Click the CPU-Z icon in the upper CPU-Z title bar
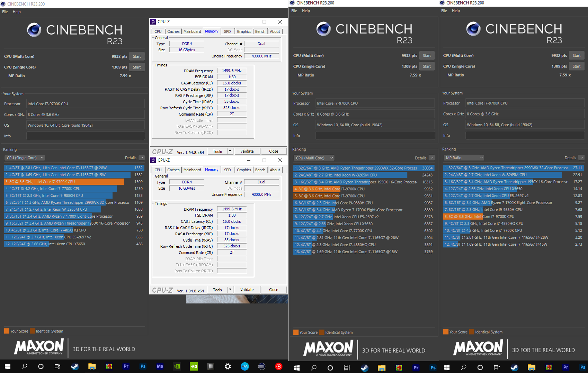Image resolution: width=588 pixels, height=373 pixels. [x=153, y=22]
